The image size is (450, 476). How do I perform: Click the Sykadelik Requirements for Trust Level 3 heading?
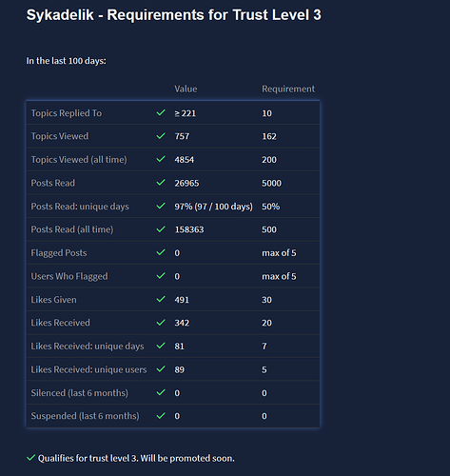click(x=173, y=15)
